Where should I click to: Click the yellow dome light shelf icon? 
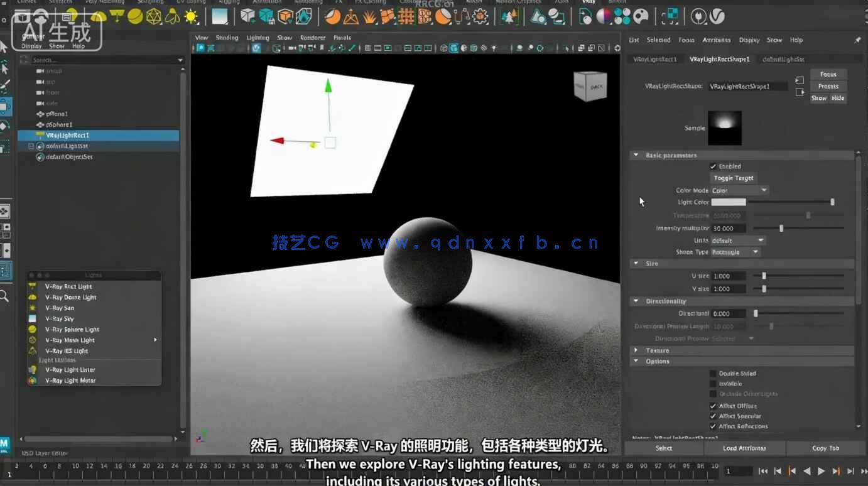tap(98, 17)
